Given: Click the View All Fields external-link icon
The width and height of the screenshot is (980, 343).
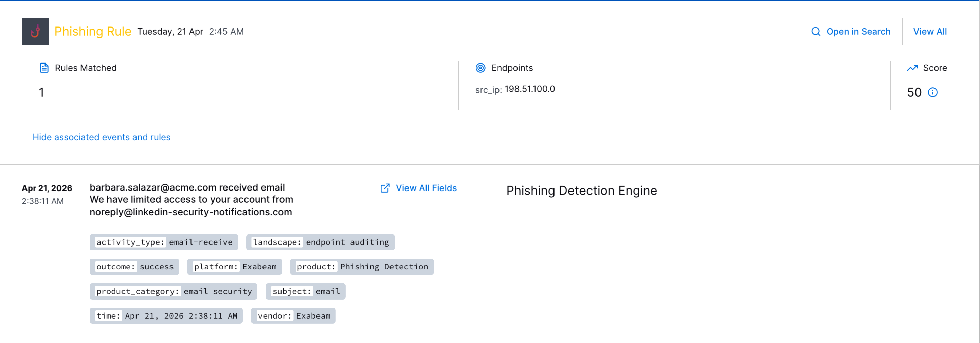Looking at the screenshot, I should coord(385,188).
